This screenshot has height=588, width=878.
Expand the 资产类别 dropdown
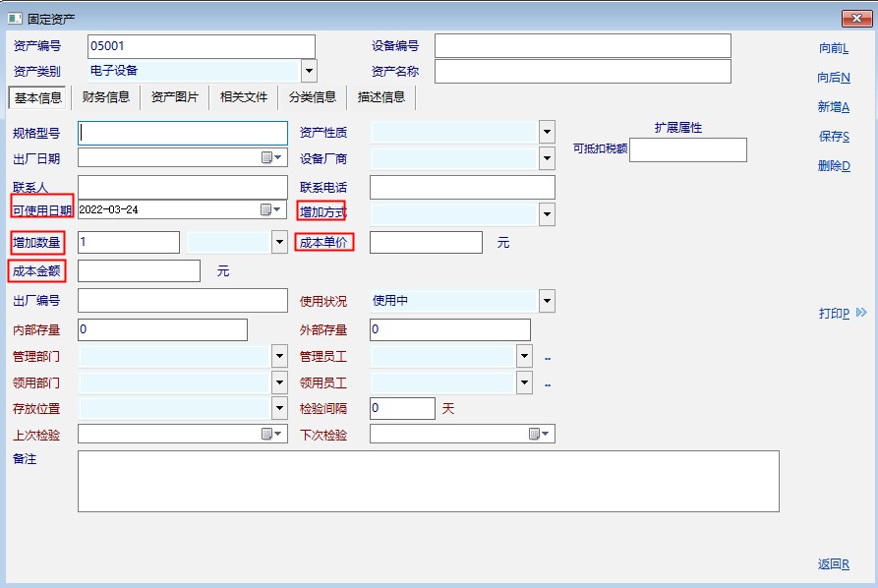coord(309,71)
